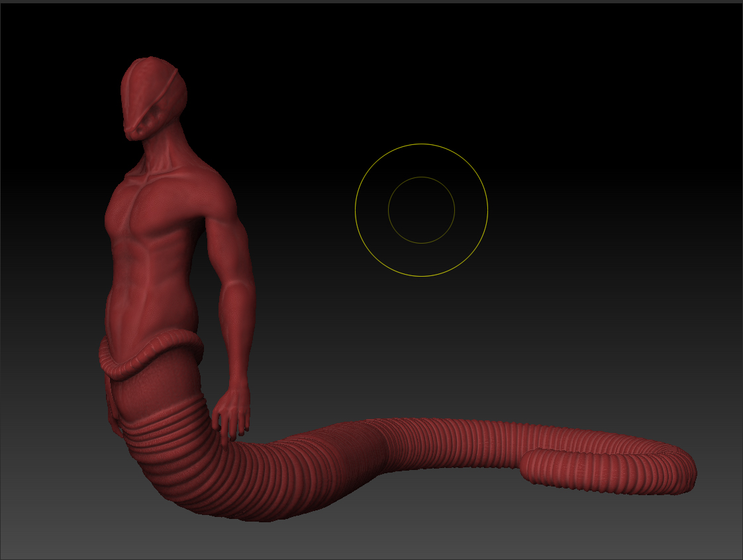Click the inner ring of the brush cursor
This screenshot has height=560, width=743.
[x=421, y=179]
